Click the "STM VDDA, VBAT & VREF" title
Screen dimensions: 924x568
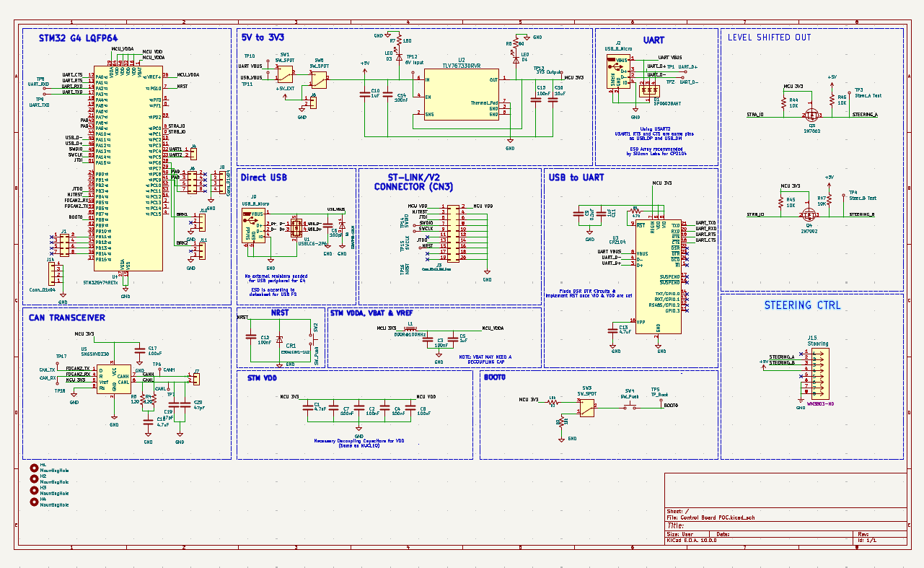click(371, 313)
